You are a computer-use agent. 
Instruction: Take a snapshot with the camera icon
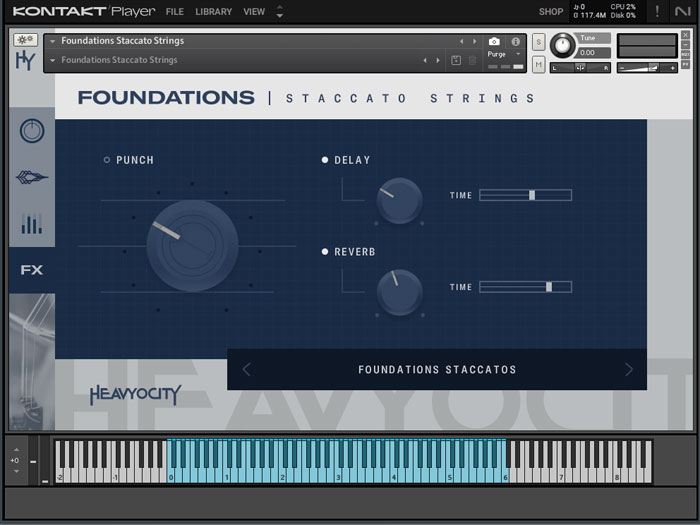tap(494, 42)
